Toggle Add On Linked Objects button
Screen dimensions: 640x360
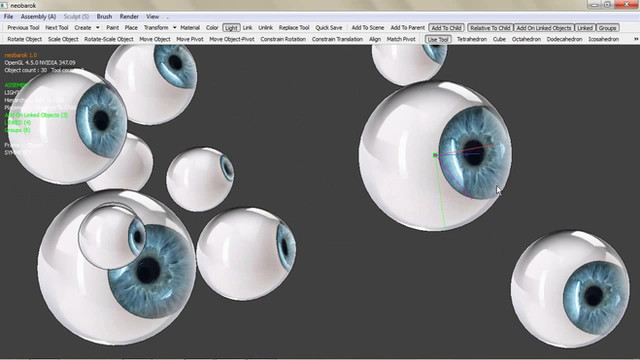[544, 28]
